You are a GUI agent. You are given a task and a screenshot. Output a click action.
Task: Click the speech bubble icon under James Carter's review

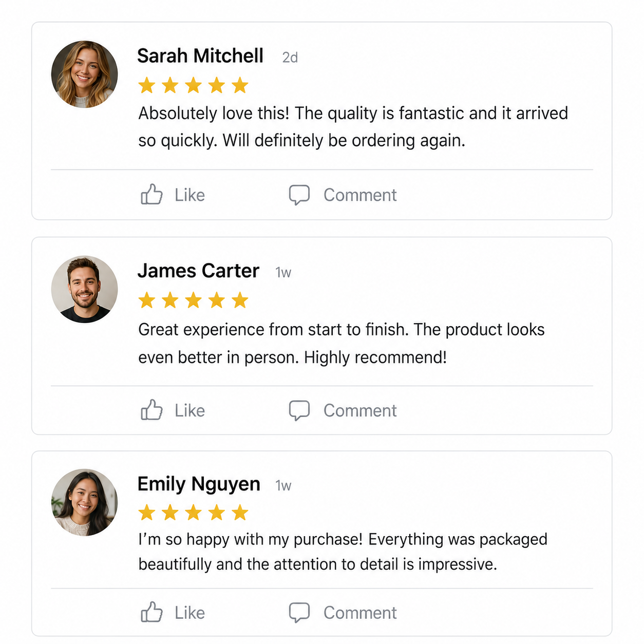click(x=299, y=411)
